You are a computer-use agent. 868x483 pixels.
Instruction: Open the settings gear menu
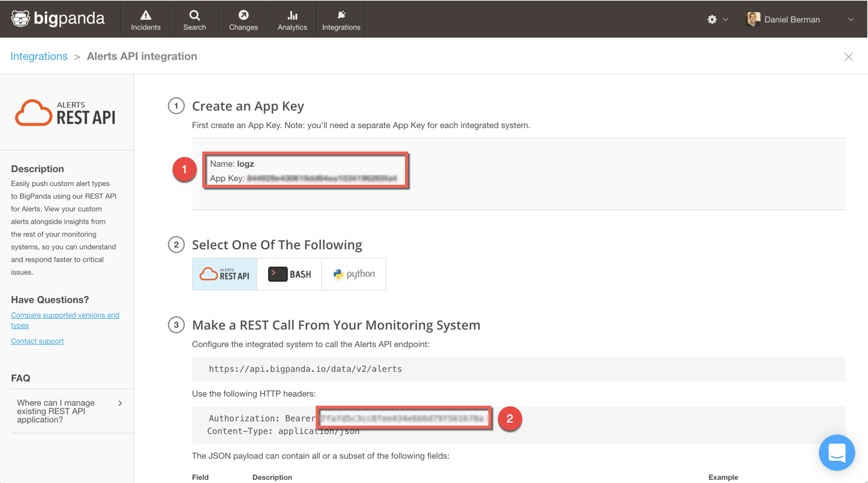712,19
